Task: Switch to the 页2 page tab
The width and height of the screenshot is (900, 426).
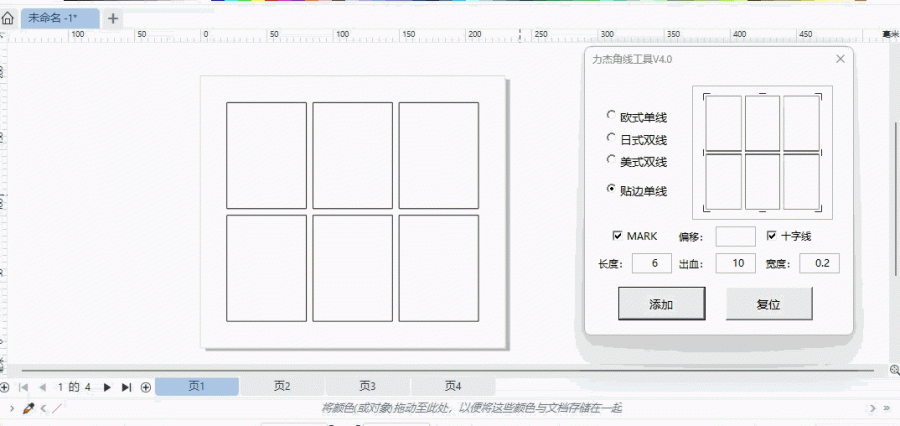Action: tap(282, 386)
